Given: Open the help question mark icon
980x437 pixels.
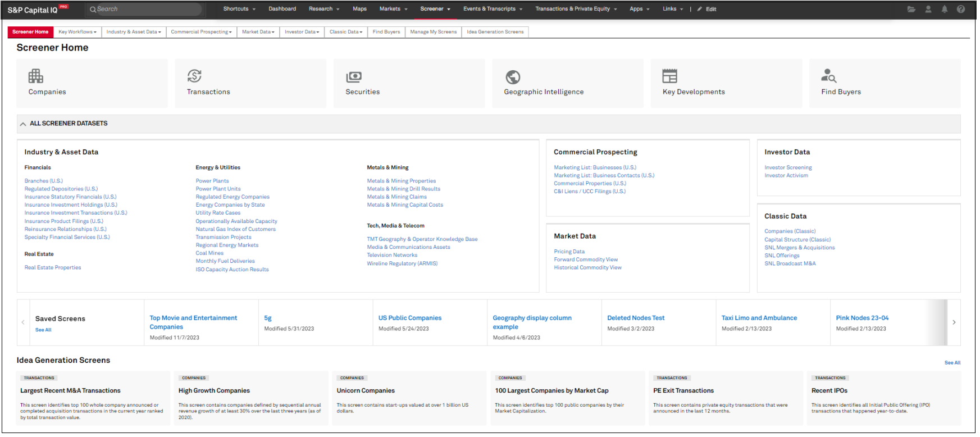Looking at the screenshot, I should click(x=961, y=9).
